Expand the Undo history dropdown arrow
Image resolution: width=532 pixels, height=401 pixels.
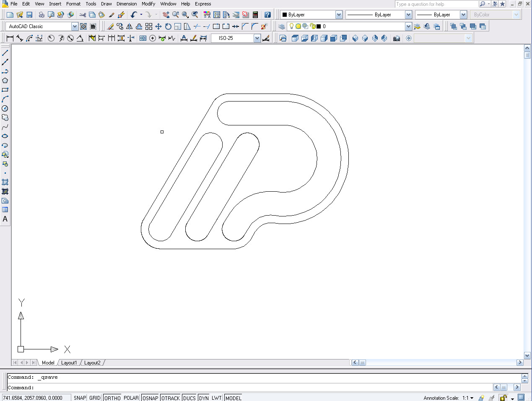coord(141,15)
